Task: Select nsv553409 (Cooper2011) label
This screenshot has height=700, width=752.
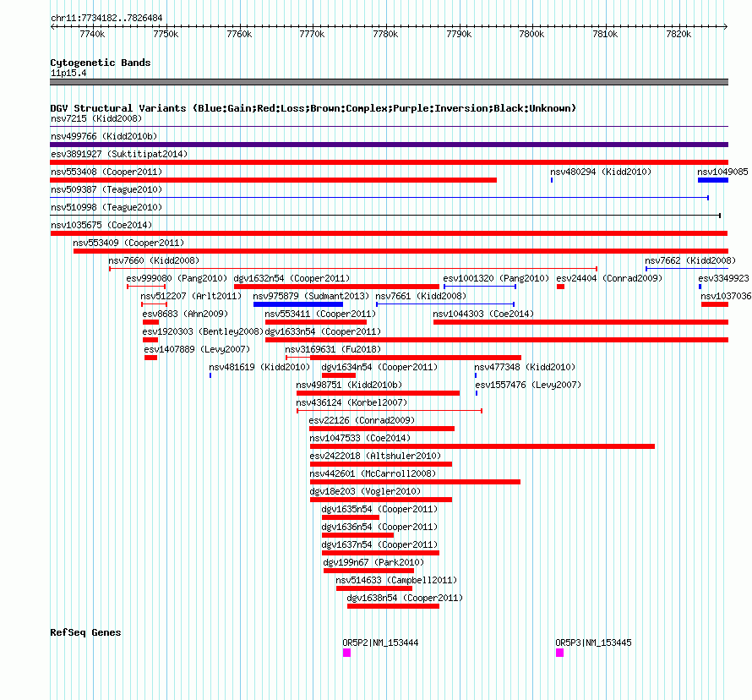Action: (128, 243)
